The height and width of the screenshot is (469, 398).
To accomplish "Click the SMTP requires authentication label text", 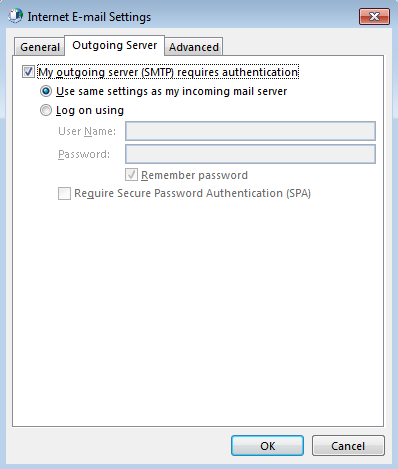I will click(x=168, y=72).
